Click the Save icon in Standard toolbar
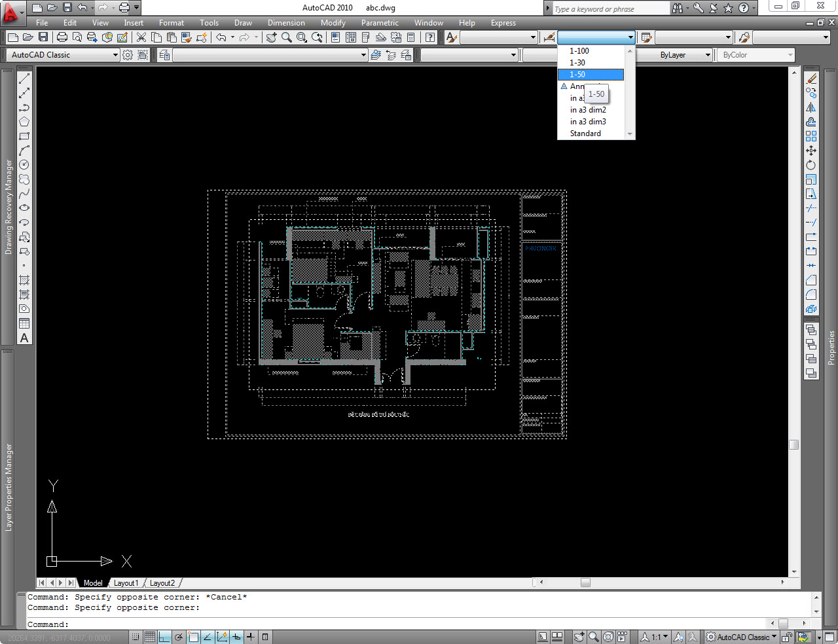The width and height of the screenshot is (838, 644). 43,37
